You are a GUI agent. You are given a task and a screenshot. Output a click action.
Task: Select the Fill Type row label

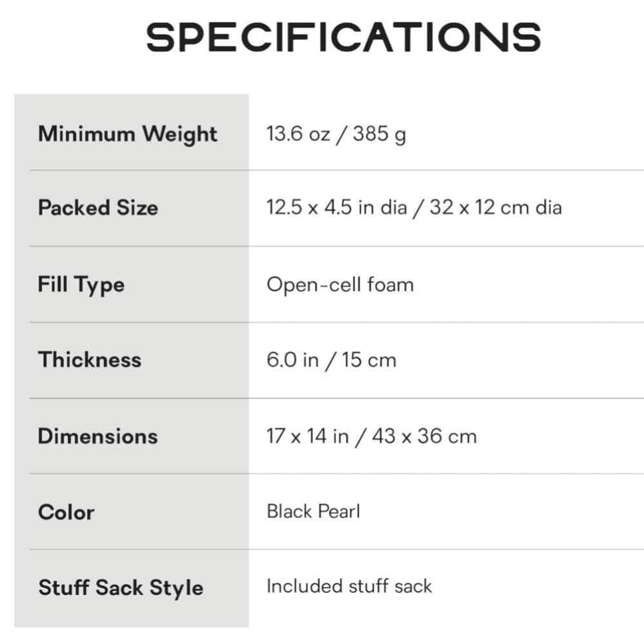tap(81, 285)
